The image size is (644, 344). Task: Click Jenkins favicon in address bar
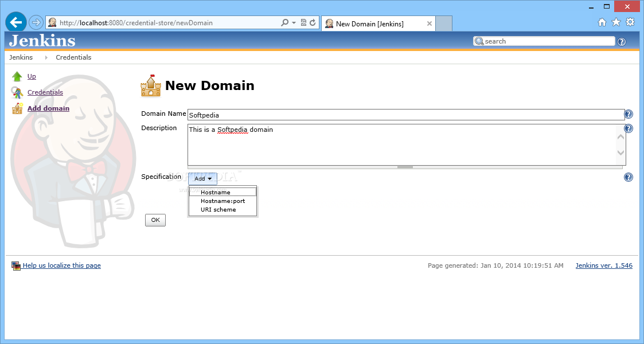coord(52,22)
